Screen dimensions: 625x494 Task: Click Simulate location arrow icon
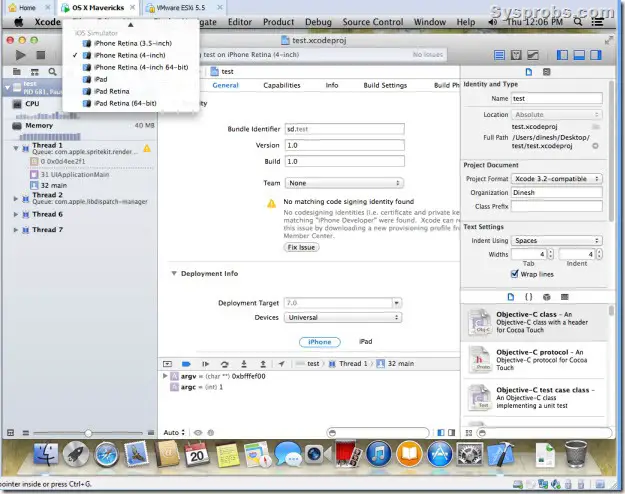click(281, 364)
